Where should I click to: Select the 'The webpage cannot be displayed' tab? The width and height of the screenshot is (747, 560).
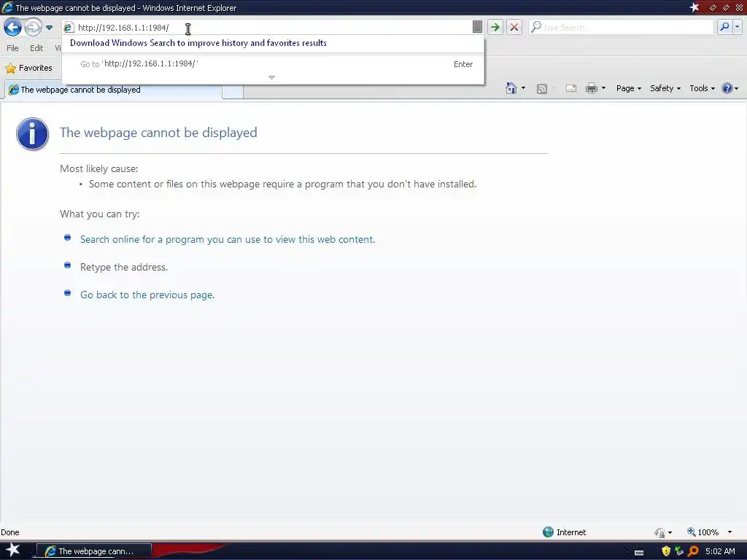tap(113, 90)
